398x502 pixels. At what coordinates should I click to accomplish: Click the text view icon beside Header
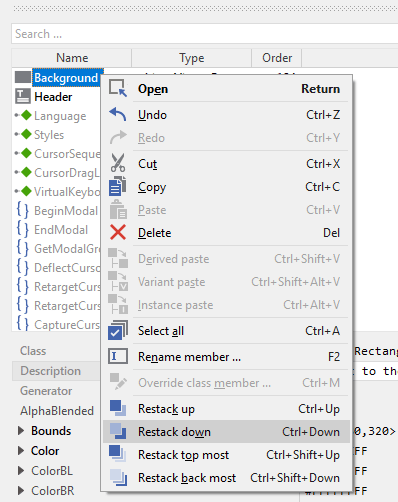23,96
